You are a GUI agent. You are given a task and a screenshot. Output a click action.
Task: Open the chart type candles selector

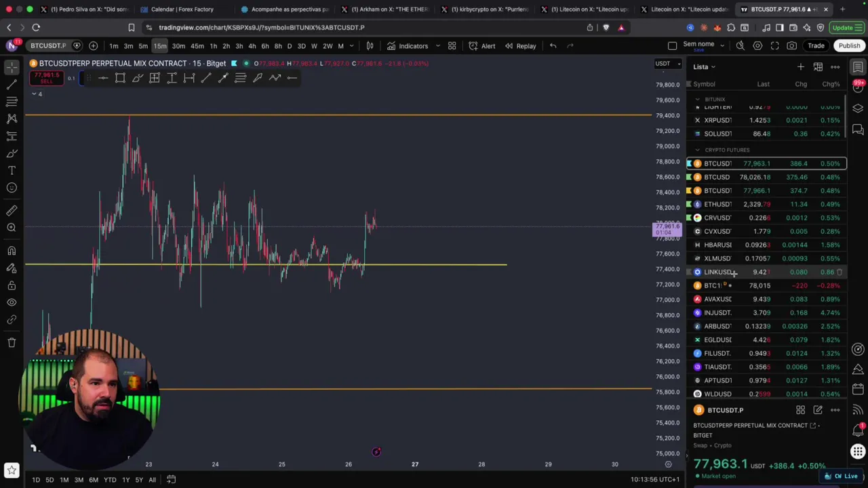370,45
